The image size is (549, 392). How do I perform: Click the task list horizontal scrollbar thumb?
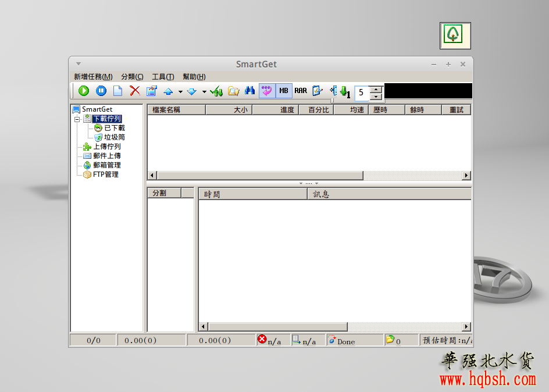tap(260, 175)
